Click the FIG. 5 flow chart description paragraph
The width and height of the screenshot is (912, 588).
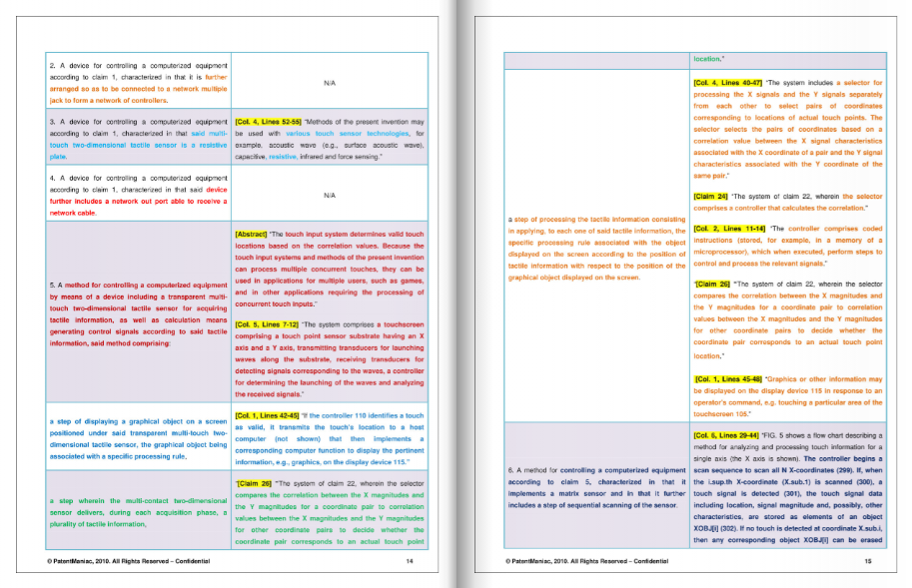pos(788,488)
